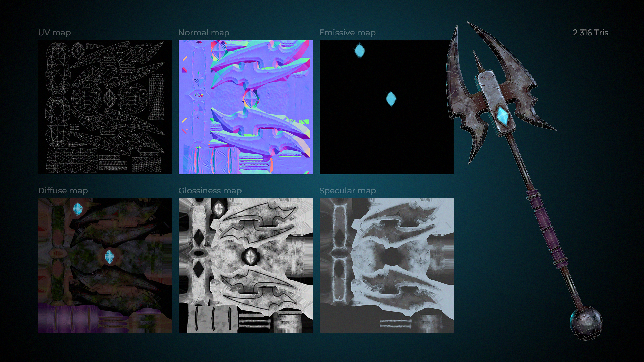Click the 'Normal map' heading text
This screenshot has width=644, height=362.
(x=204, y=33)
